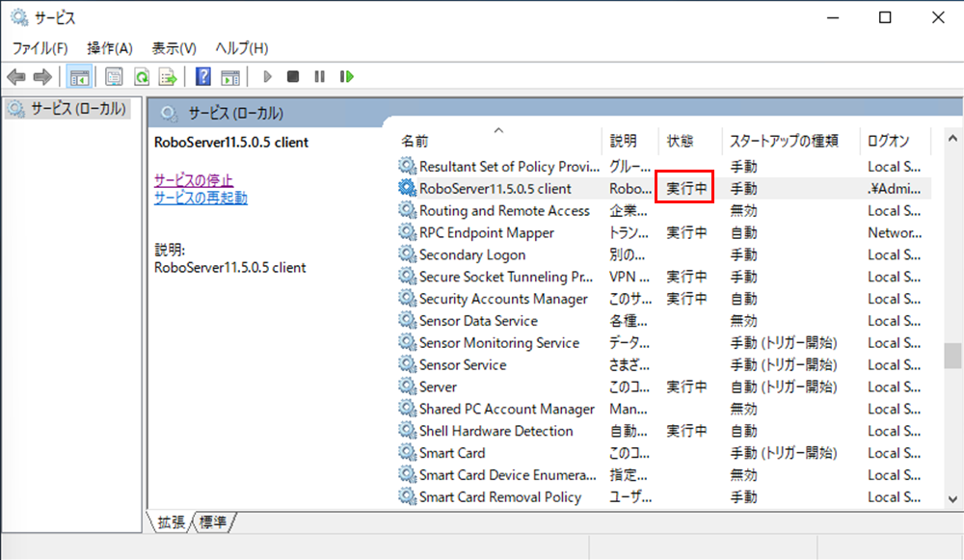The image size is (964, 560).
Task: Open the 表示(V) menu
Action: point(174,48)
